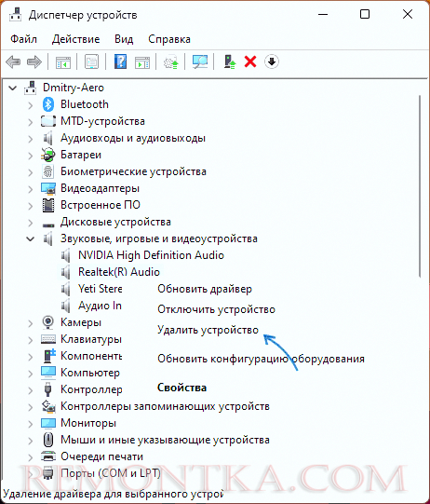Expand the Видеоадаптеры category

coord(30,189)
